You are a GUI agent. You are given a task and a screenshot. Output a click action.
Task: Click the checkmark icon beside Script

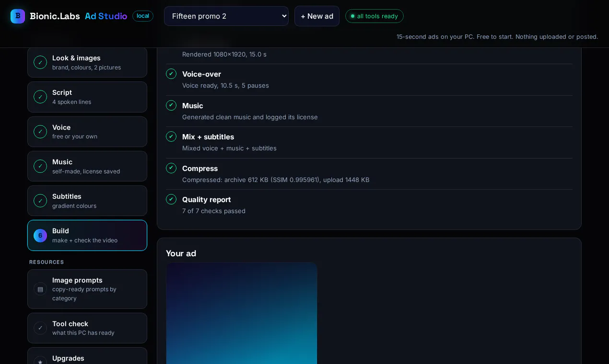(x=40, y=97)
